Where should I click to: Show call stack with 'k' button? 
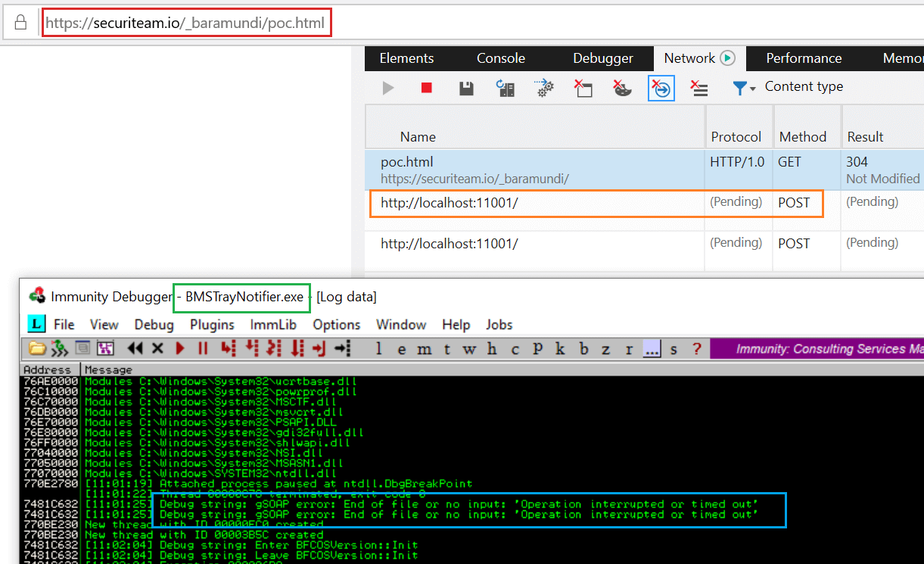pyautogui.click(x=561, y=348)
